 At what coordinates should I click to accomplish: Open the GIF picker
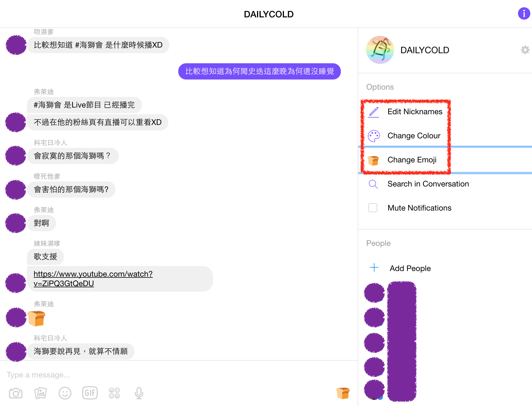[x=90, y=393]
